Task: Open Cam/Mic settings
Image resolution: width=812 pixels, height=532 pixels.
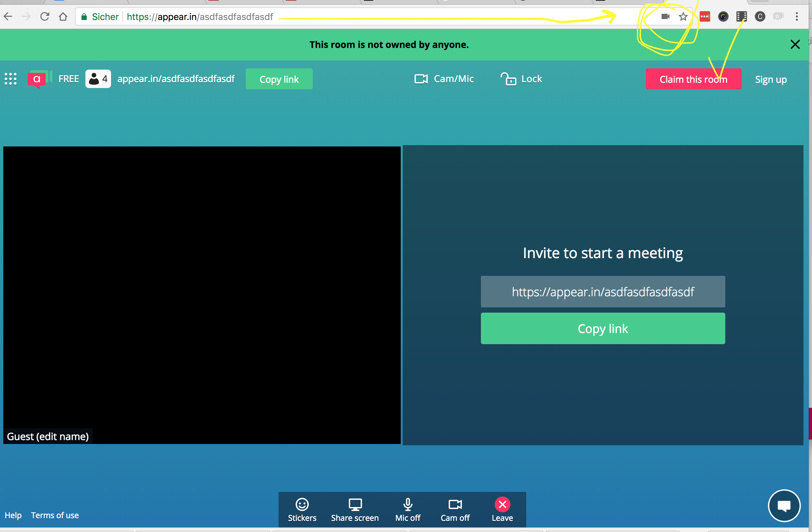Action: (444, 79)
